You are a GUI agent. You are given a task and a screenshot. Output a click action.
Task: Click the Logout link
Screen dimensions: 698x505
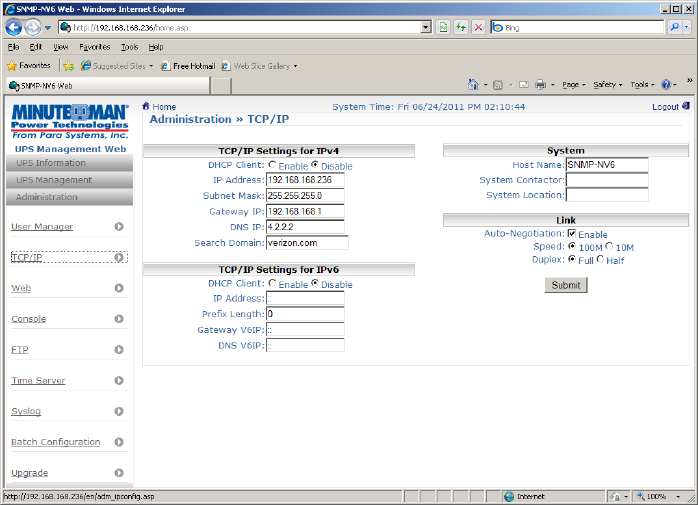pos(666,107)
